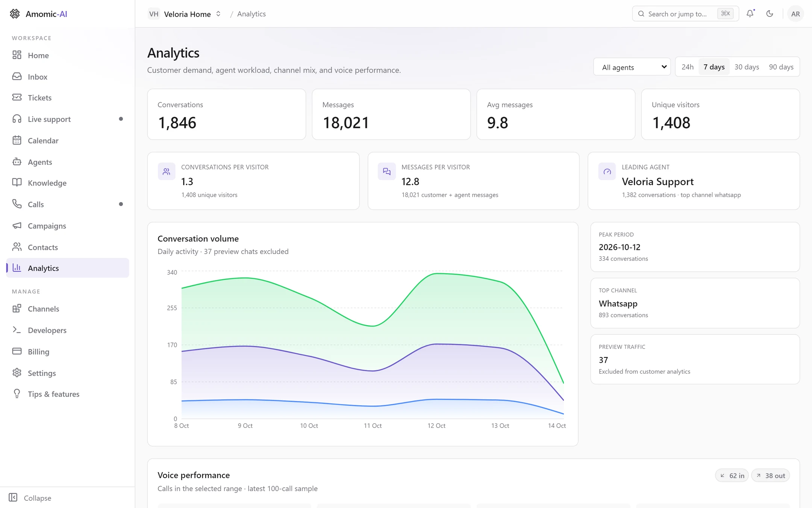Click the Messages per visitor icon
812x508 pixels.
tap(387, 172)
